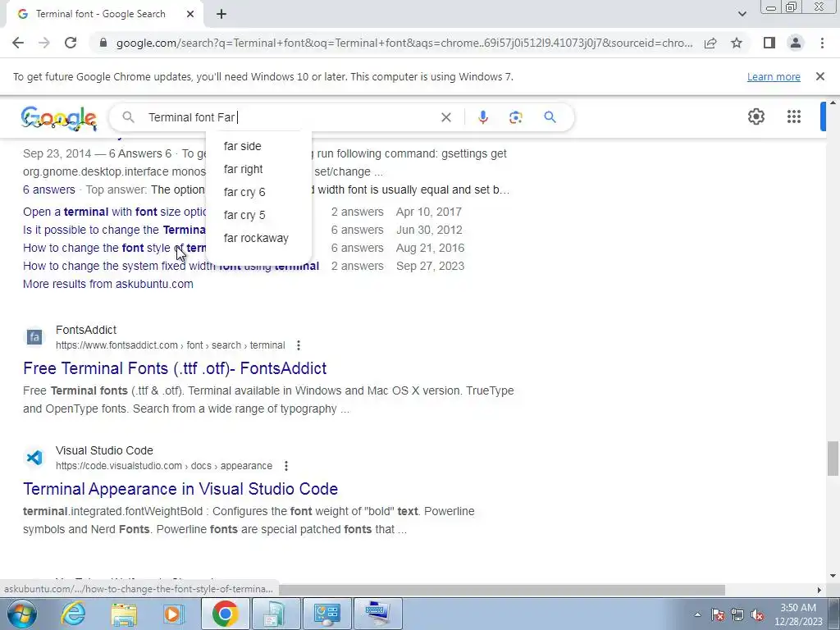The height and width of the screenshot is (630, 840).
Task: Dismiss the Chrome update notification bar
Action: (819, 76)
